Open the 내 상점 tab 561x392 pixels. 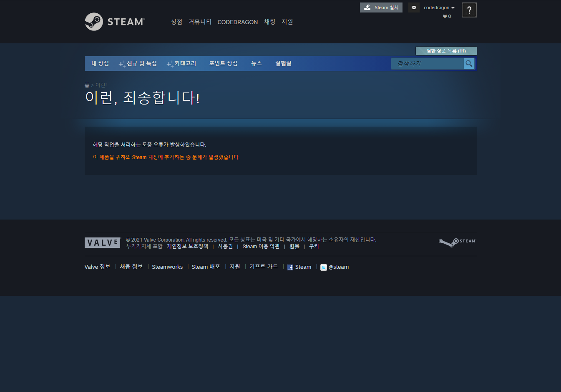click(100, 63)
